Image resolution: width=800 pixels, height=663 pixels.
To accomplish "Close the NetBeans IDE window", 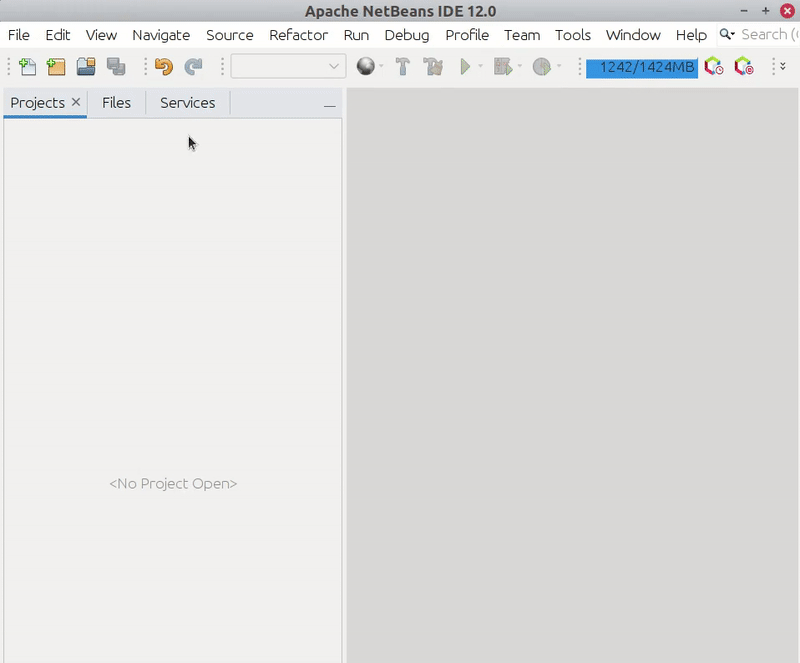I will coord(787,11).
